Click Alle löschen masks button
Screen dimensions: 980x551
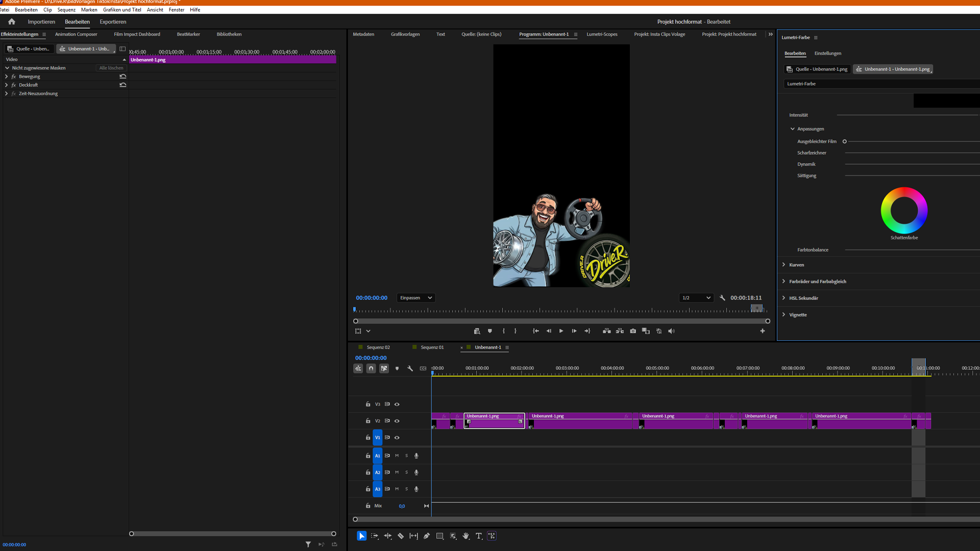(x=111, y=68)
